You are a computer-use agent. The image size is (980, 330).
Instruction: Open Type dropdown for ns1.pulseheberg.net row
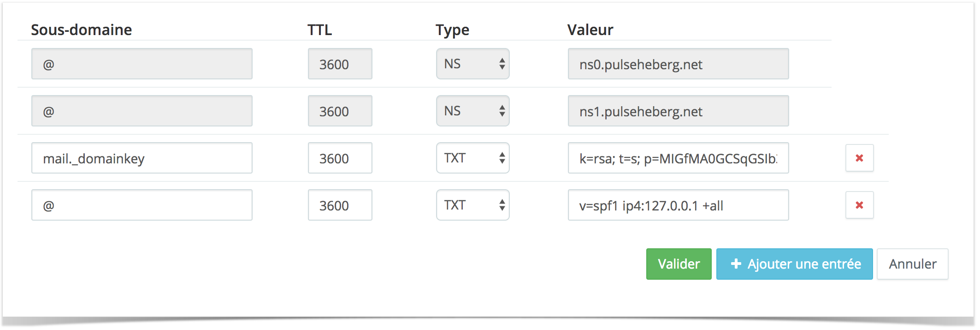point(472,111)
